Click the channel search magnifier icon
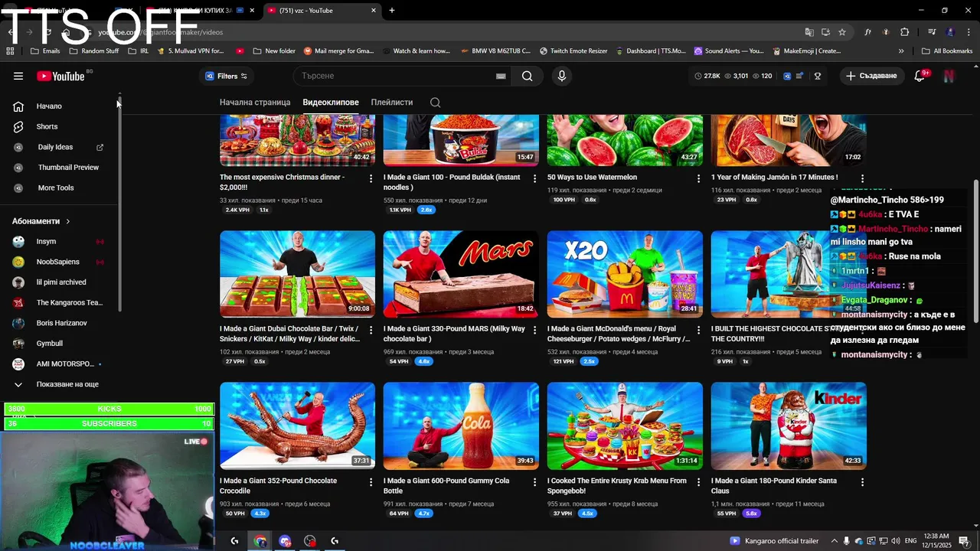Image resolution: width=980 pixels, height=551 pixels. 435,103
